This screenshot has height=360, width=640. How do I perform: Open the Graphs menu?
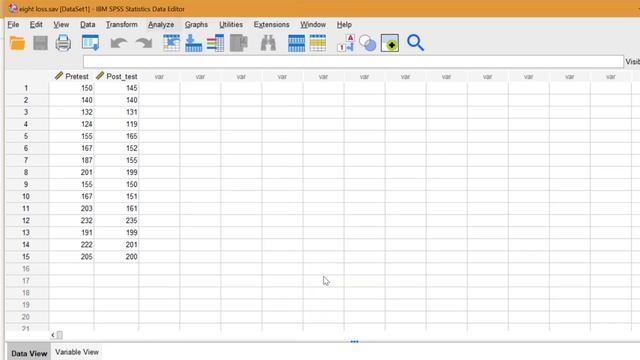click(x=196, y=24)
